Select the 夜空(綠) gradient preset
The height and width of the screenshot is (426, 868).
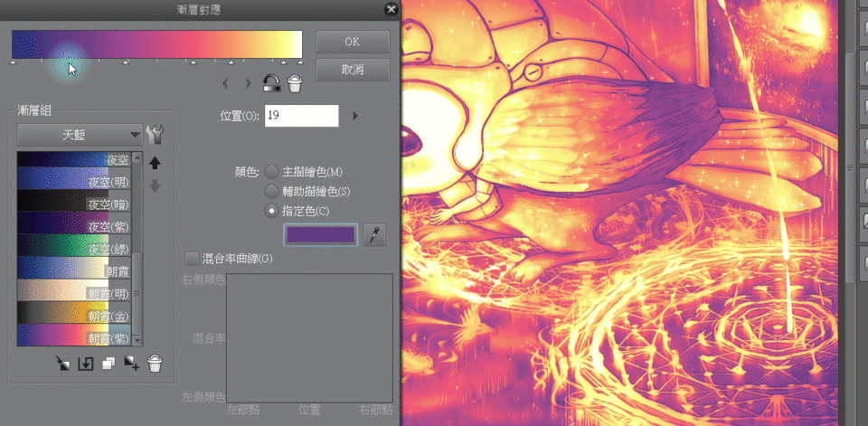[x=74, y=245]
